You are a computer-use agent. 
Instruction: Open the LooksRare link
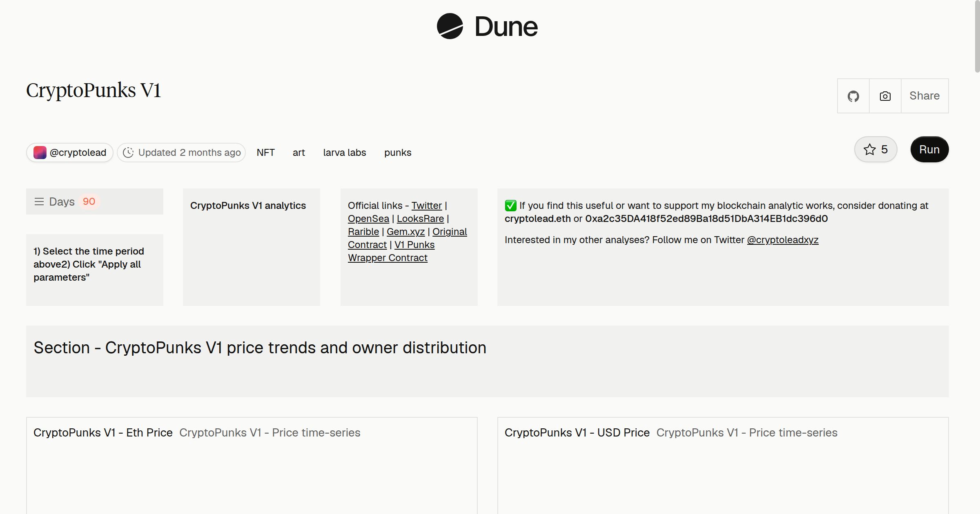tap(420, 219)
